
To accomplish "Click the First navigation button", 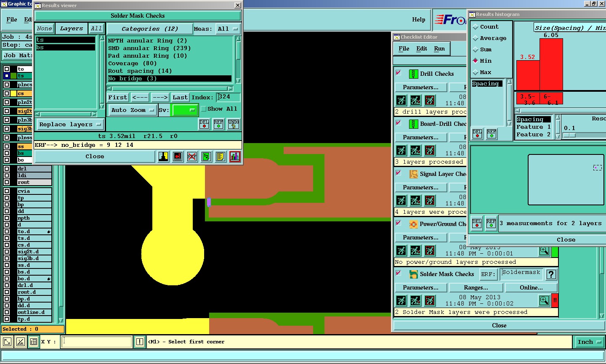I will pos(117,98).
